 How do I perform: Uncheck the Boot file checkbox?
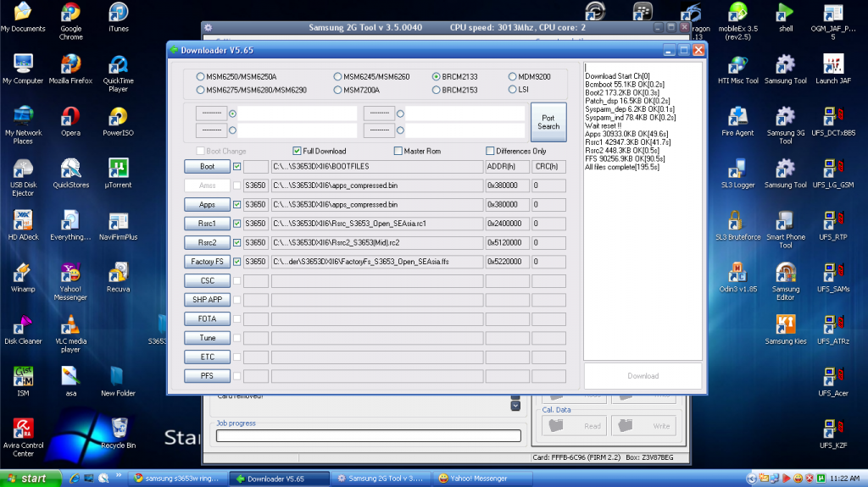coord(237,166)
